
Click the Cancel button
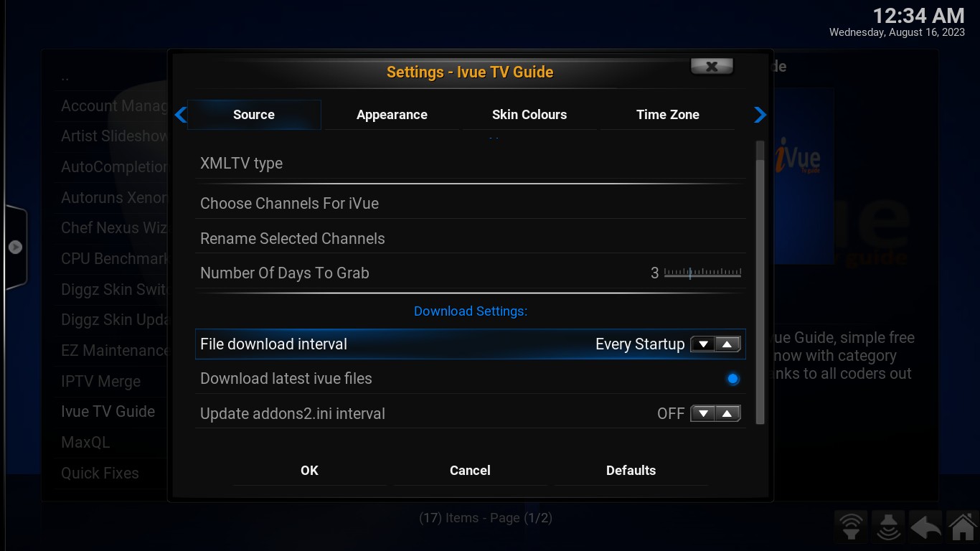pos(470,471)
